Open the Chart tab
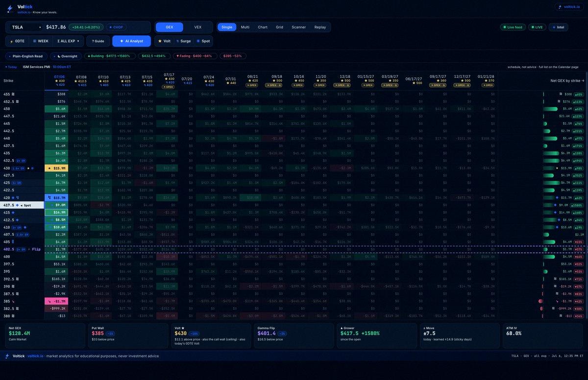Viewport: 588px width, 380px height. 263,27
